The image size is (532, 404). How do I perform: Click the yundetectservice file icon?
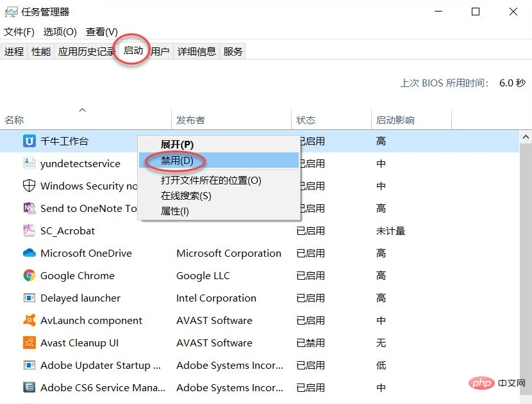(29, 163)
